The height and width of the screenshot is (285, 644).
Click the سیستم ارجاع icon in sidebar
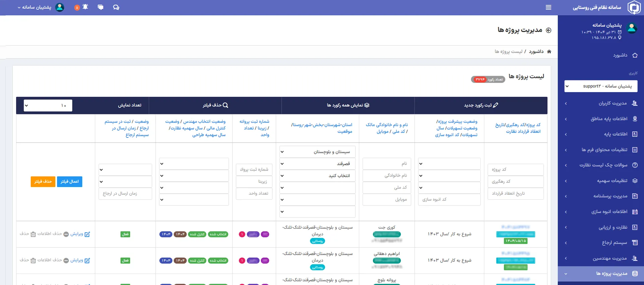coord(635,243)
